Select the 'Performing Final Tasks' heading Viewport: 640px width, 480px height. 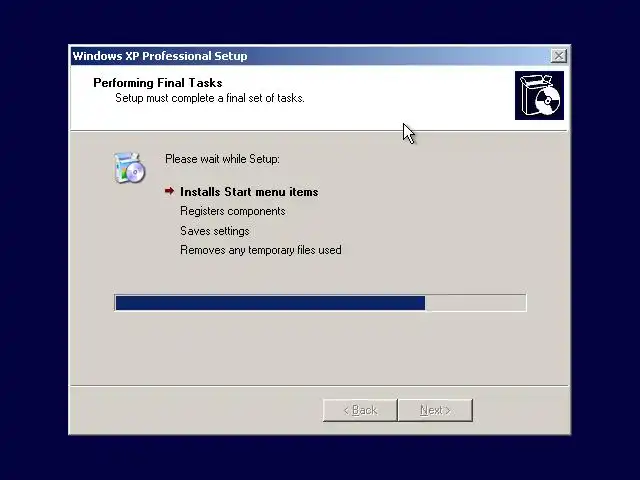pos(158,83)
